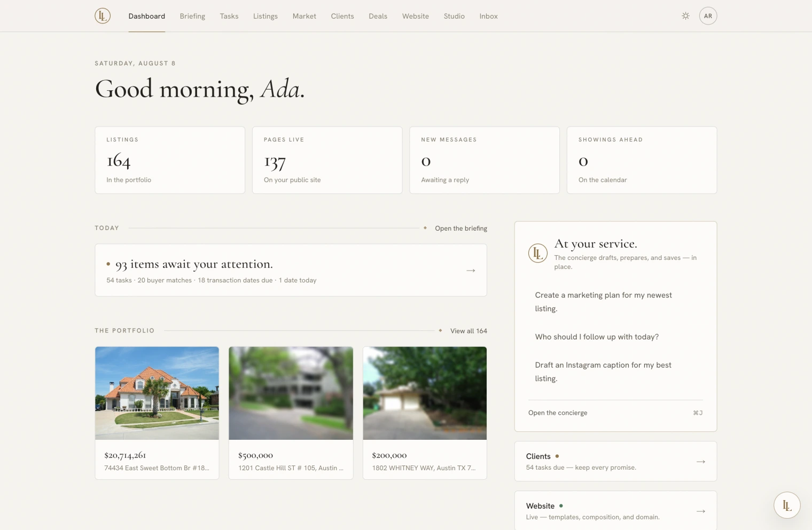Viewport: 812px width, 530px height.
Task: Open the Website Live templates card
Action: pyautogui.click(x=615, y=511)
